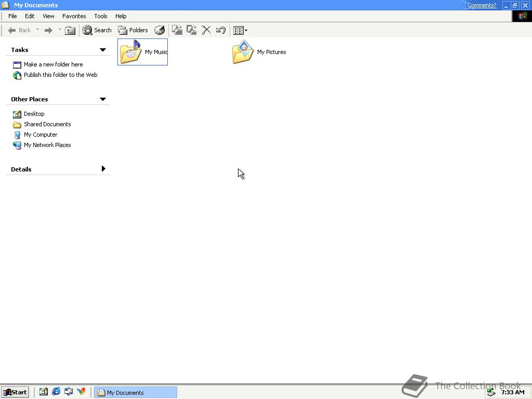This screenshot has height=399, width=532.
Task: Go back with the Back arrow
Action: pos(19,30)
